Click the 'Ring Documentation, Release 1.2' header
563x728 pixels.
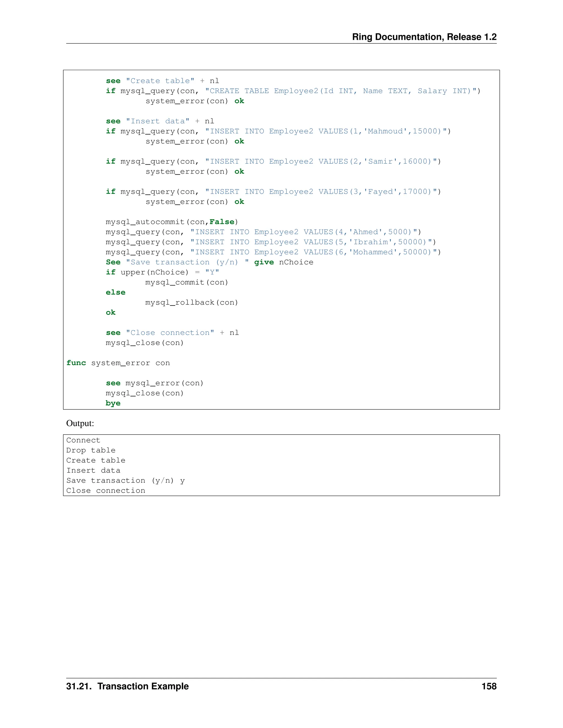tap(424, 37)
